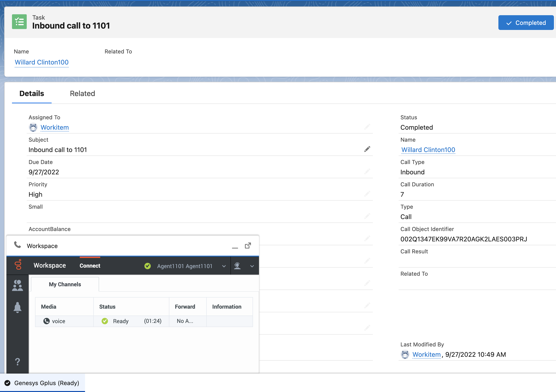Open the Workspace tab in Genesys bar
Viewport: 556px width, 392px height.
click(50, 265)
